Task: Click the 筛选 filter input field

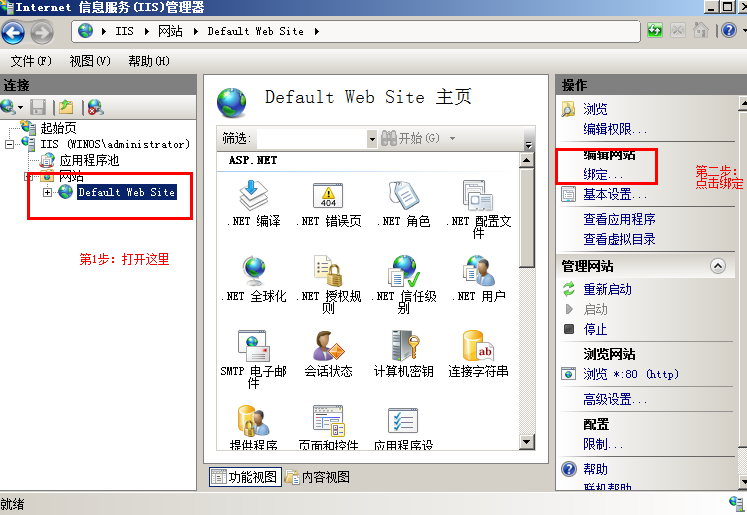Action: tap(312, 139)
